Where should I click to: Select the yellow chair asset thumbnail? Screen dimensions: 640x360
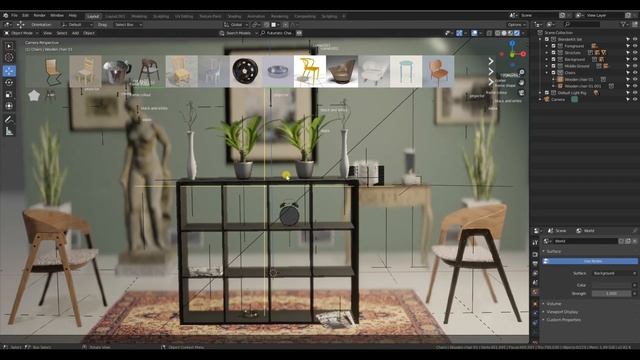coord(310,71)
